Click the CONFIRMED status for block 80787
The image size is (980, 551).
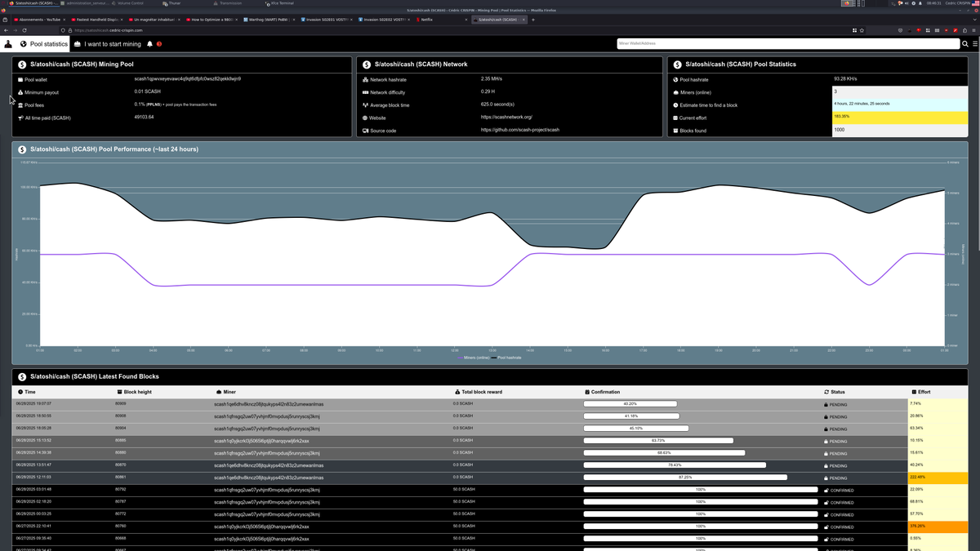point(839,502)
